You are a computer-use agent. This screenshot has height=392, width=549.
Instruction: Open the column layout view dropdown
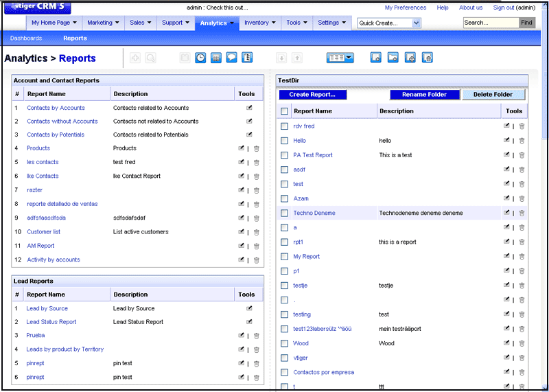(x=340, y=58)
